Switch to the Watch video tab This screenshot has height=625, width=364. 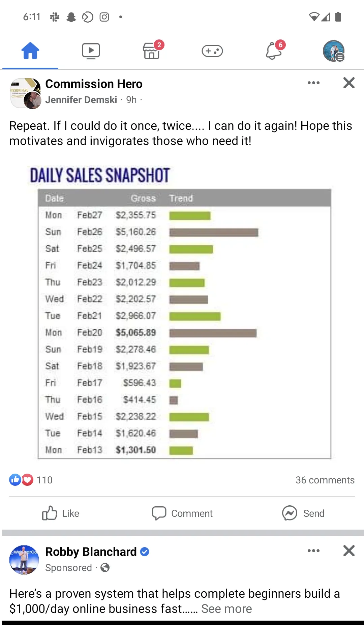coord(91,51)
